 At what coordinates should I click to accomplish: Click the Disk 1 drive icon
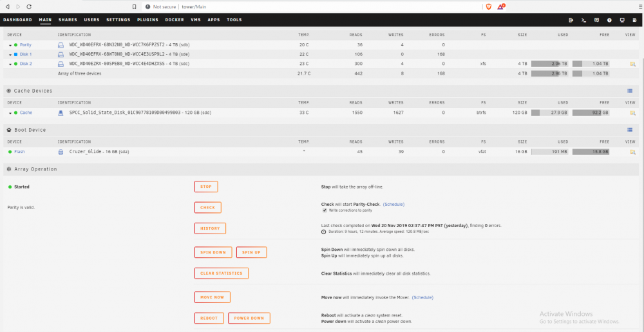point(61,54)
